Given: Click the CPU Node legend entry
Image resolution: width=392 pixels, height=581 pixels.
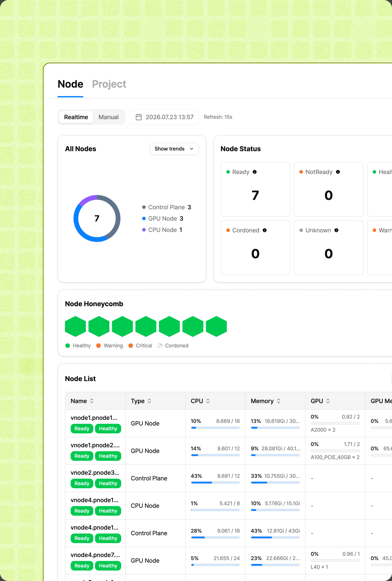Looking at the screenshot, I should point(162,230).
